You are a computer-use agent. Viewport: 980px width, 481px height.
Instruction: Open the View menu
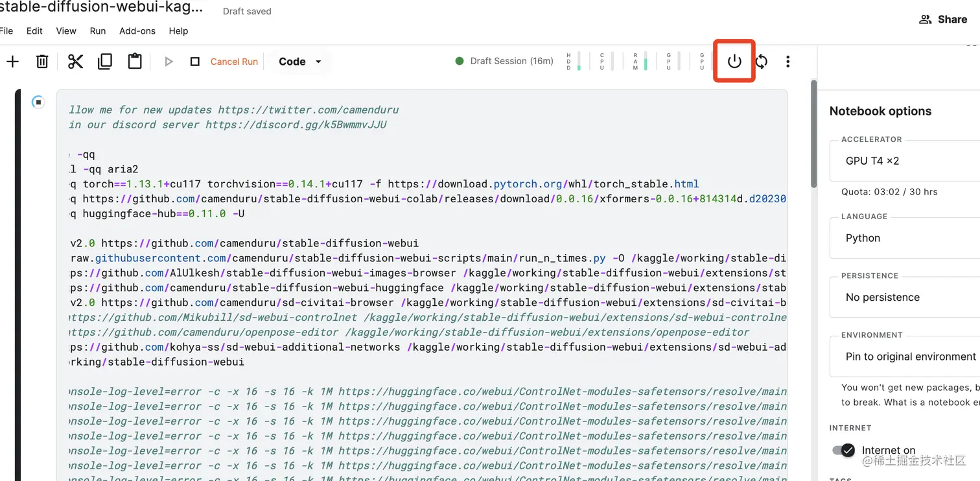click(x=66, y=30)
